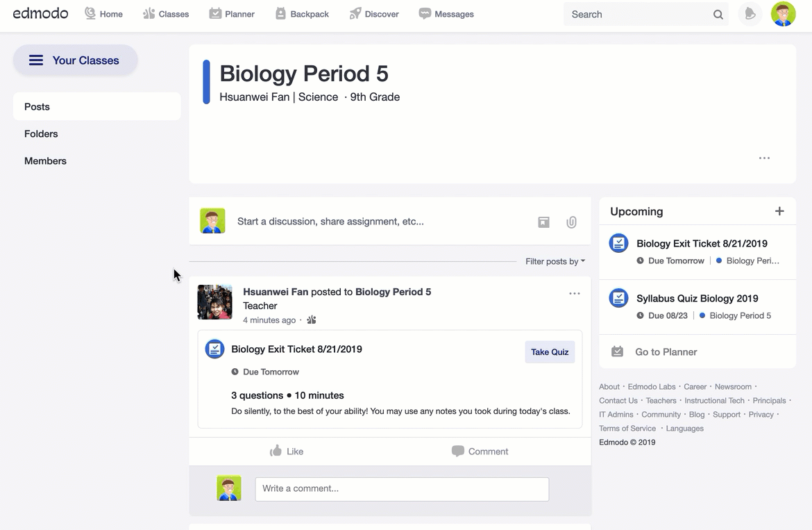Screen dimensions: 812x530
Task: Open IT Admins footer link
Action: 616,415
